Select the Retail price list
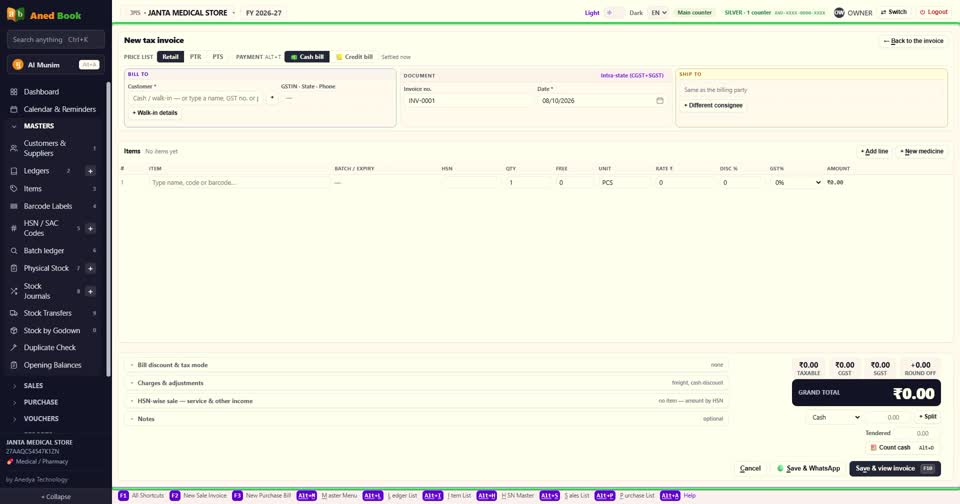The height and width of the screenshot is (504, 960). pyautogui.click(x=170, y=57)
